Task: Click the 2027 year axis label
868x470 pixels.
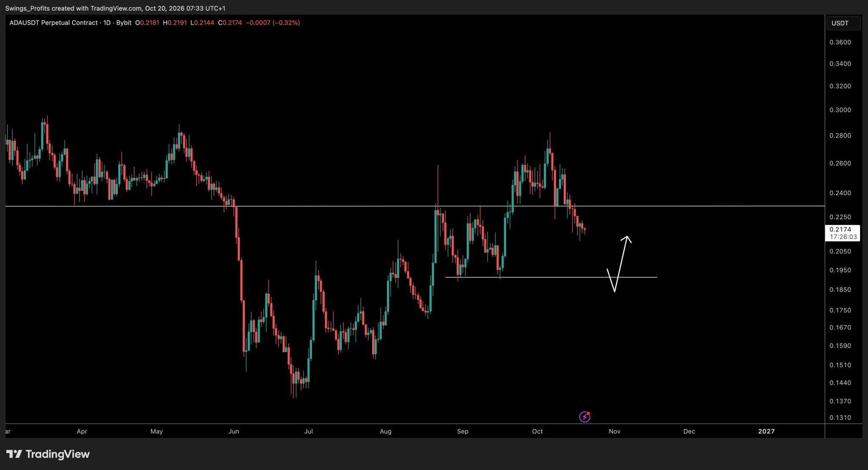Action: pyautogui.click(x=766, y=431)
